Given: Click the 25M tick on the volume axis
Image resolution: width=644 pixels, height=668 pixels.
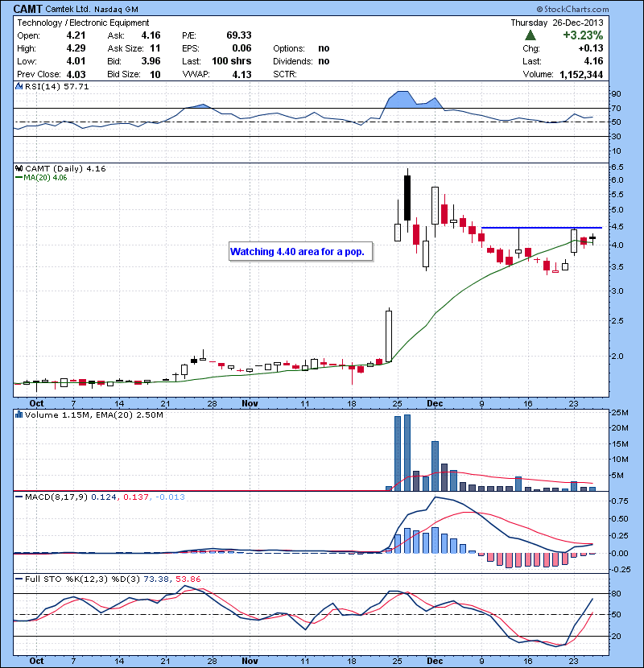Looking at the screenshot, I should pos(620,412).
